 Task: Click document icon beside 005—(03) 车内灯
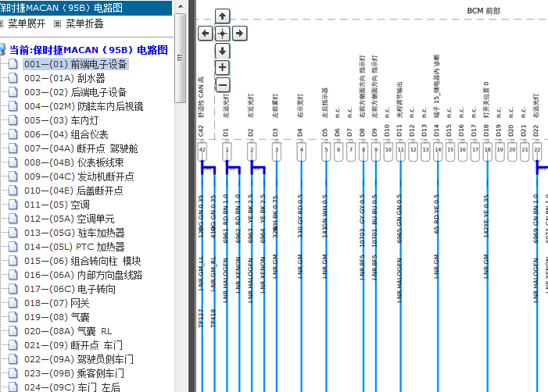coord(13,120)
